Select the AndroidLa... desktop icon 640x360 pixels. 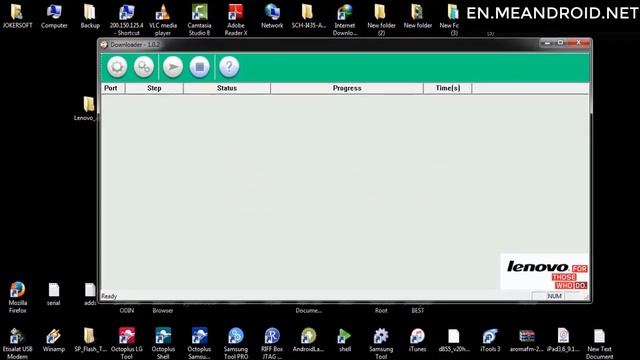click(x=309, y=340)
